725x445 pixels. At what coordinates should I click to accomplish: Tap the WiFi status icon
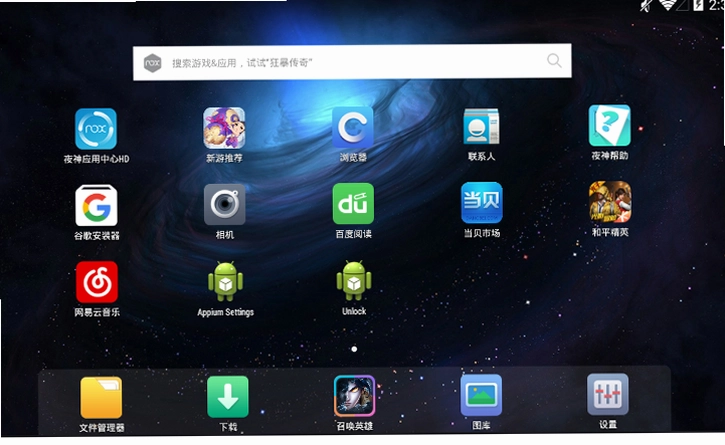(668, 5)
